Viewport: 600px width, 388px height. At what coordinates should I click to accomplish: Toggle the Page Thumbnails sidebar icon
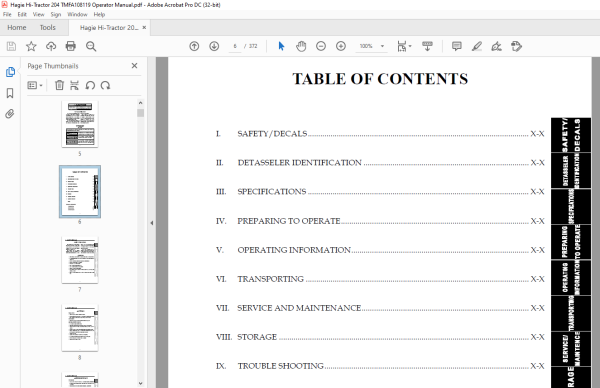click(x=10, y=72)
